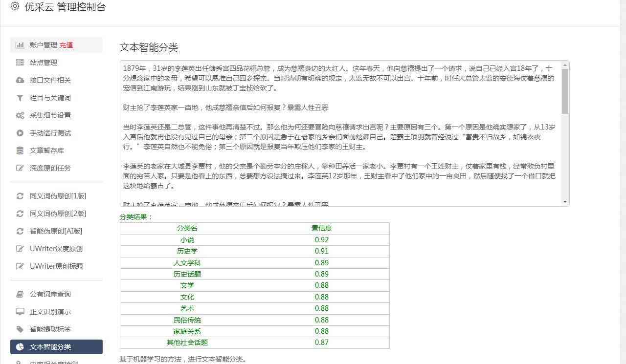Image resolution: width=626 pixels, height=364 pixels.
Task: Click the refresh icon for 同义词伪原创[2版]
Action: (20, 214)
